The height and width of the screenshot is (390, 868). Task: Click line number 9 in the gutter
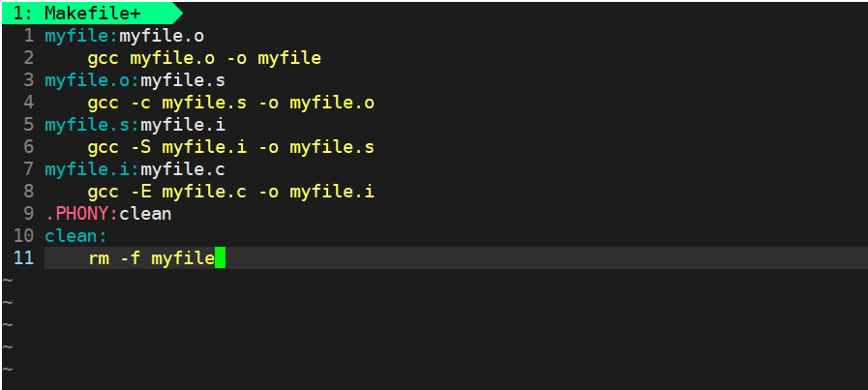28,213
